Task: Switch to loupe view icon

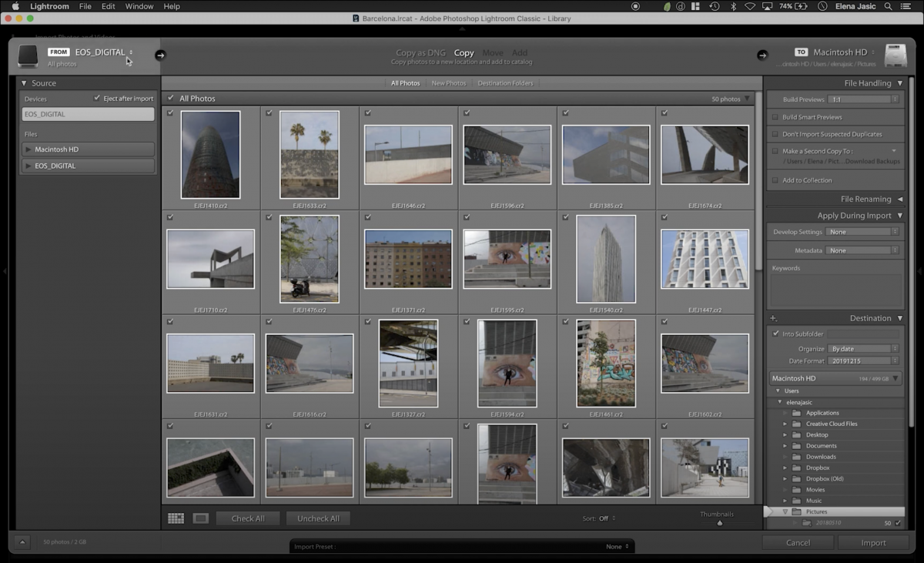Action: (x=200, y=518)
